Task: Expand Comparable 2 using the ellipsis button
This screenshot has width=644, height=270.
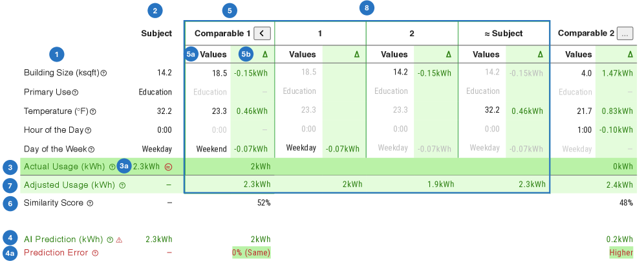Action: (625, 33)
